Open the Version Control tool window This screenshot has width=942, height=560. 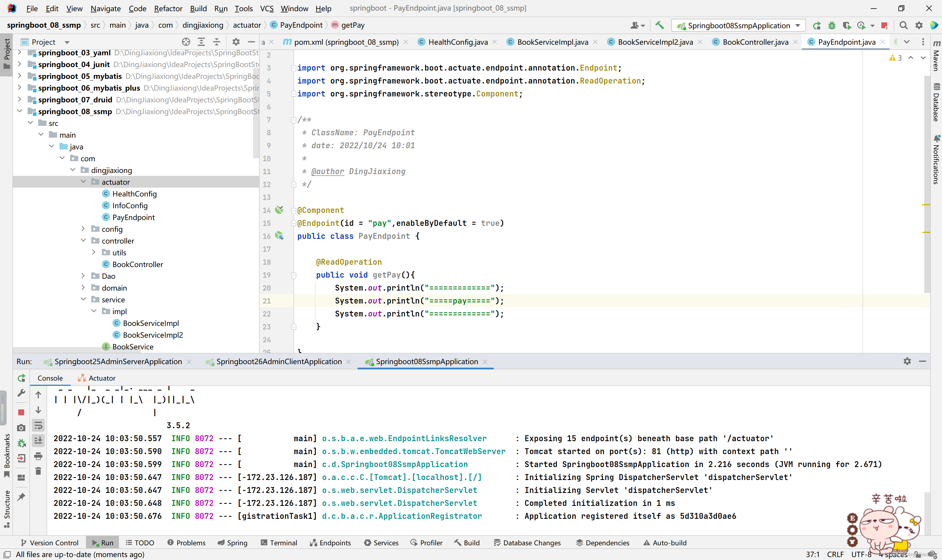(x=49, y=543)
